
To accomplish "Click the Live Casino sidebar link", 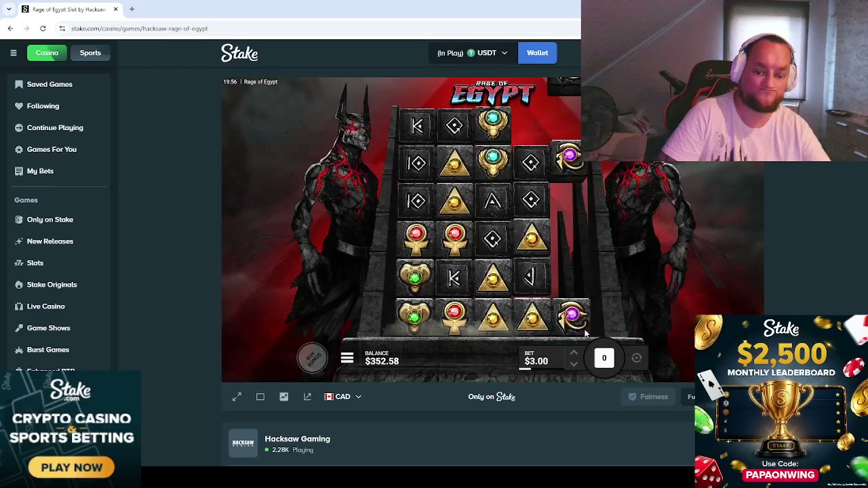I will click(x=46, y=306).
